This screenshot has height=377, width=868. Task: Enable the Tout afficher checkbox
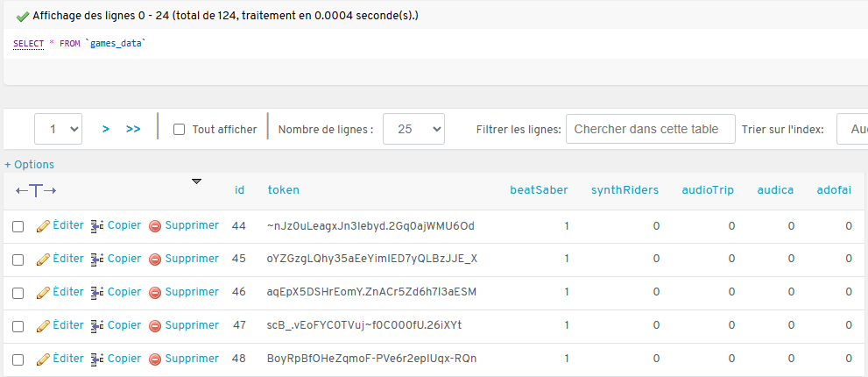[x=180, y=129]
